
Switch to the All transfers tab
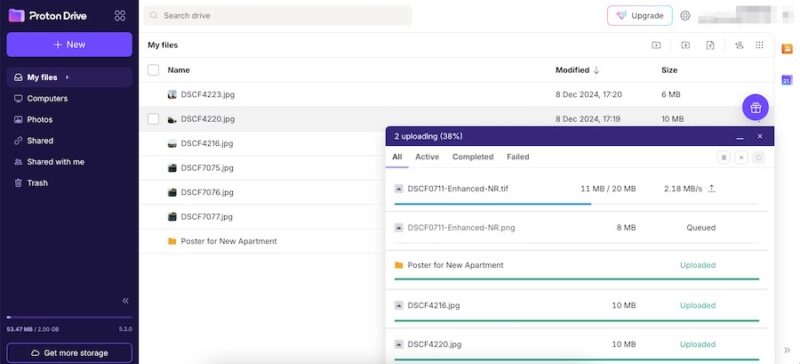pos(397,157)
